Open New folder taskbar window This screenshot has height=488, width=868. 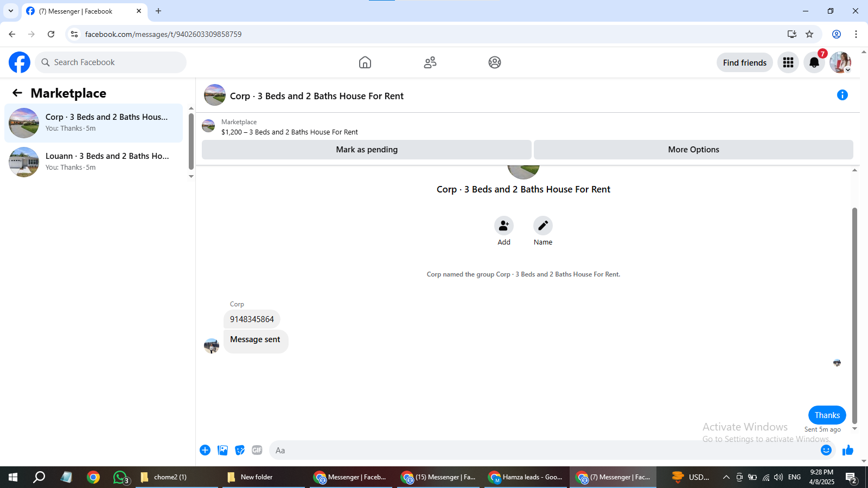coord(264,477)
